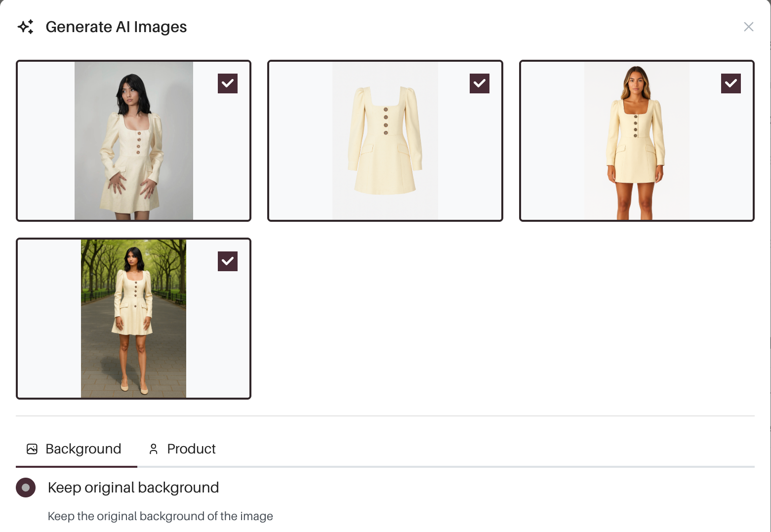Viewport: 771px width, 532px height.
Task: Select the tree-lined park path thumbnail
Action: [133, 319]
